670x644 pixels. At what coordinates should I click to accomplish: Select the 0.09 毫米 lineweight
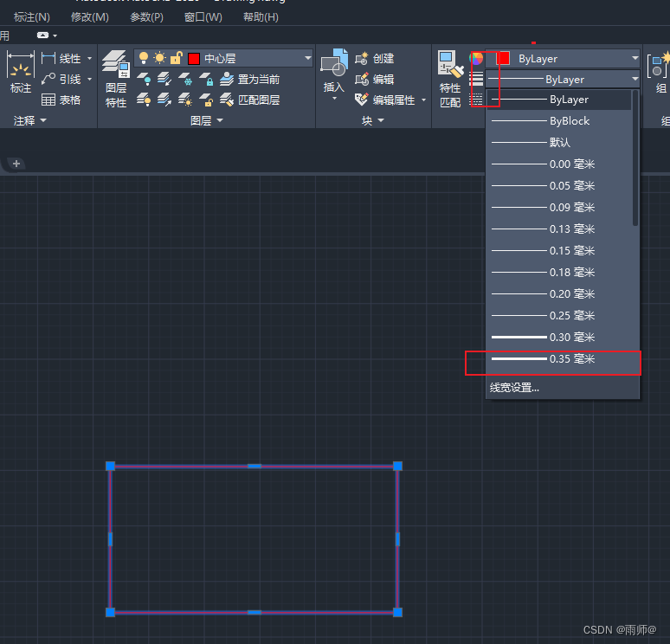(559, 207)
